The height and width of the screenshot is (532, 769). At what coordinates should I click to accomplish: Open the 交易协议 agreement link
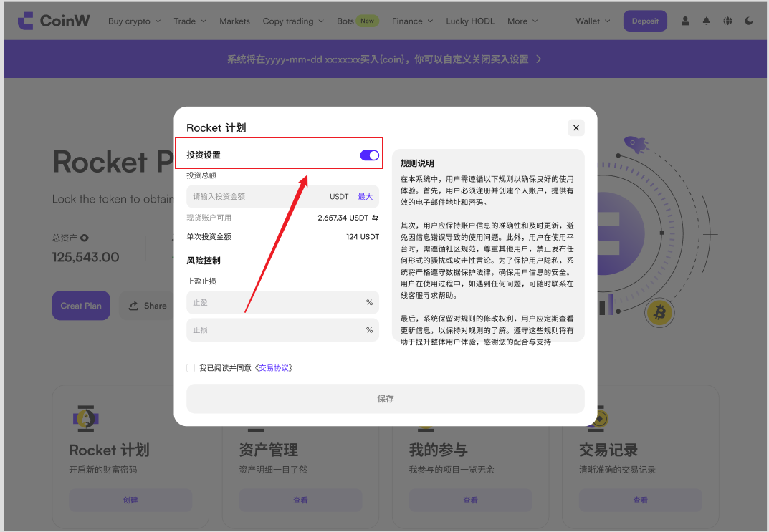[275, 368]
